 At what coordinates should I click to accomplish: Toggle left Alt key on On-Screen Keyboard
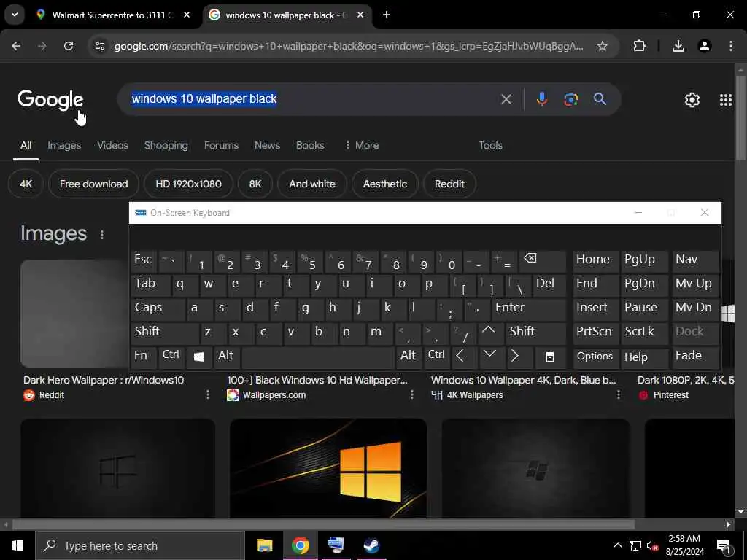point(226,356)
